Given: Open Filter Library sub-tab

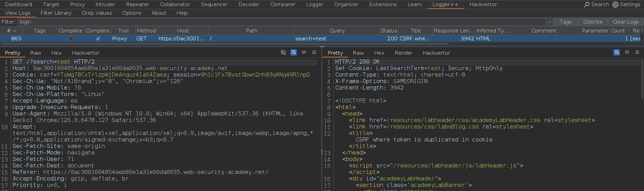Looking at the screenshot, I should pos(56,13).
